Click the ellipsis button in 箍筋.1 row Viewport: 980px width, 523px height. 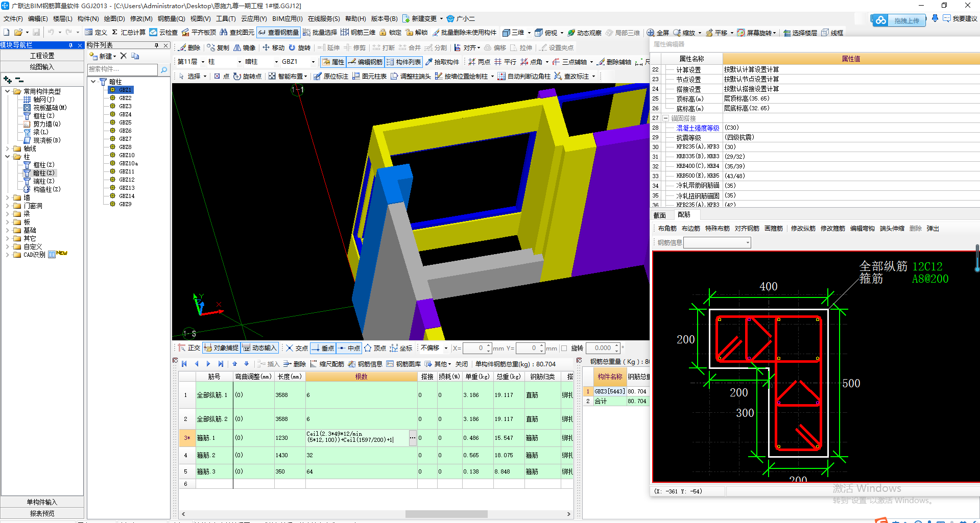click(413, 437)
